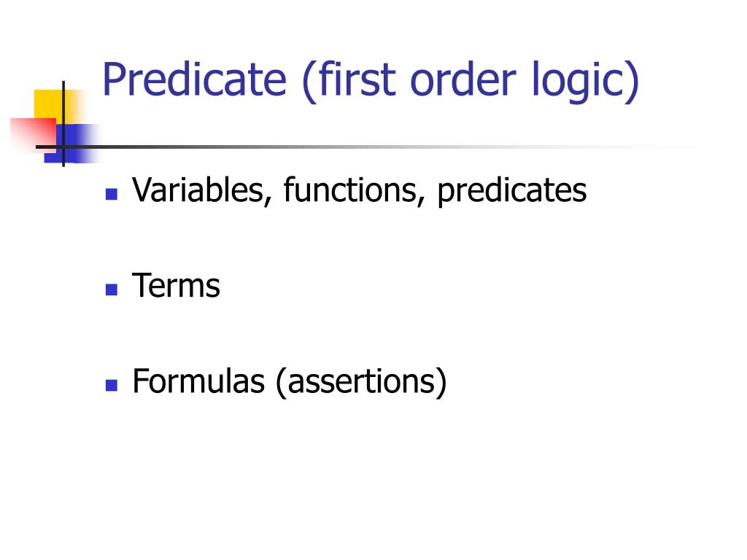Click the blue square in the slide logo

(76, 143)
